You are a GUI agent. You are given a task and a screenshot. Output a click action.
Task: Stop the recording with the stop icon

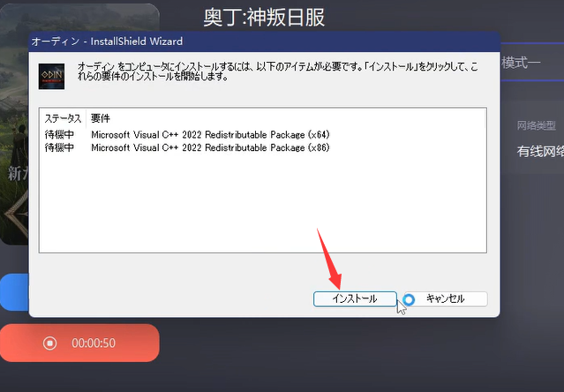[49, 343]
